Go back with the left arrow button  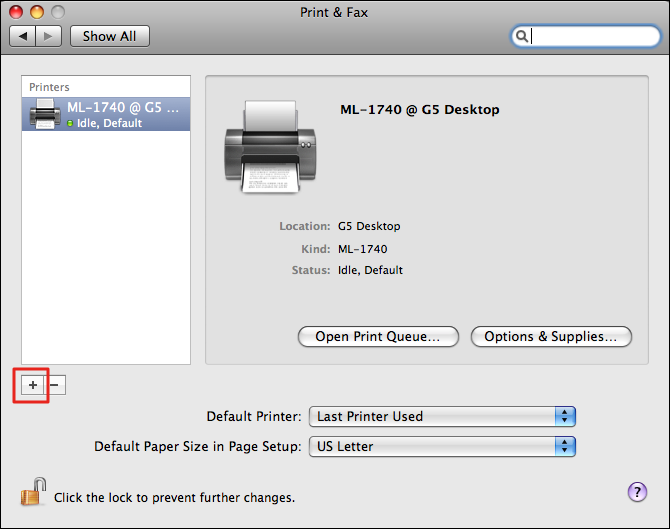point(23,36)
